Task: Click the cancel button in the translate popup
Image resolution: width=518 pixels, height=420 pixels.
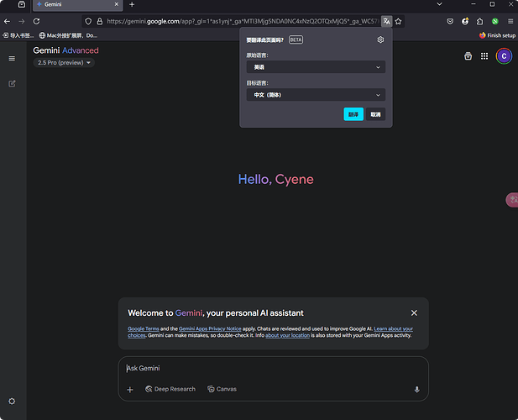Action: (375, 114)
